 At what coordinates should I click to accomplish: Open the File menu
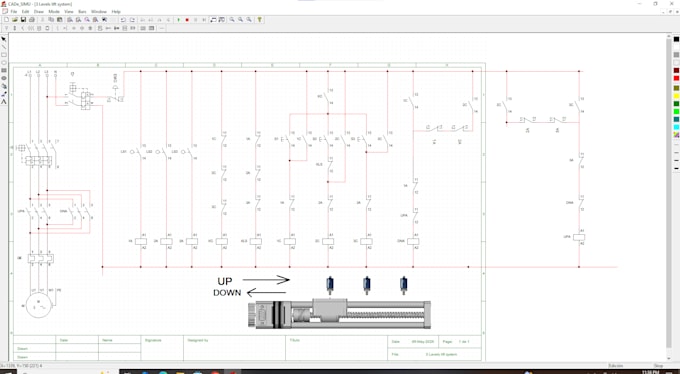(13, 12)
